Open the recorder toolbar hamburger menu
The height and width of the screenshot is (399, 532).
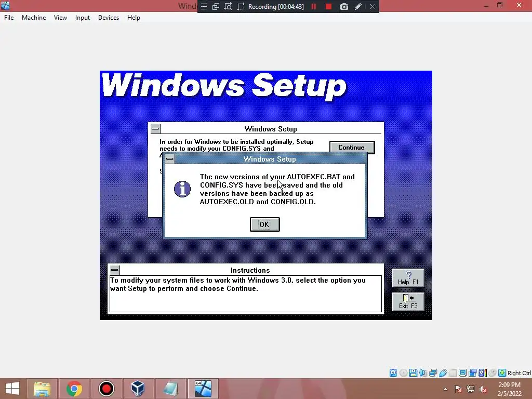click(204, 6)
